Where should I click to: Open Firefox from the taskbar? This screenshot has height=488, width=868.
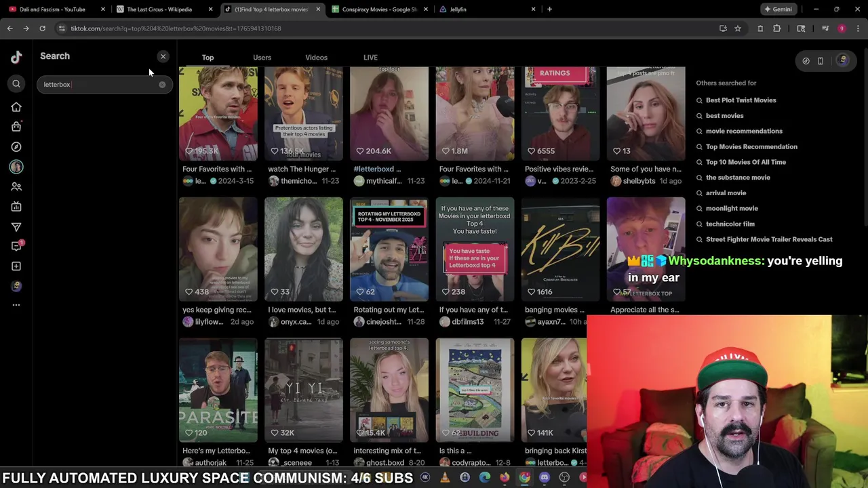pyautogui.click(x=505, y=478)
